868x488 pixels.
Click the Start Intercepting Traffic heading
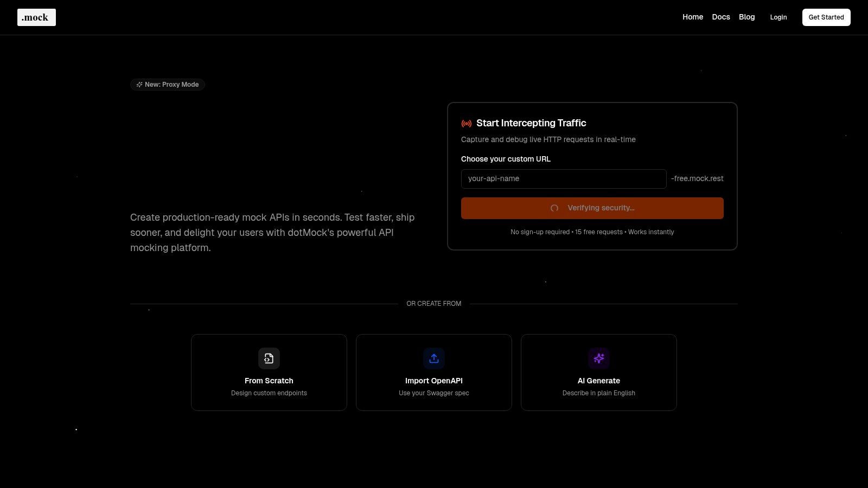pos(531,123)
